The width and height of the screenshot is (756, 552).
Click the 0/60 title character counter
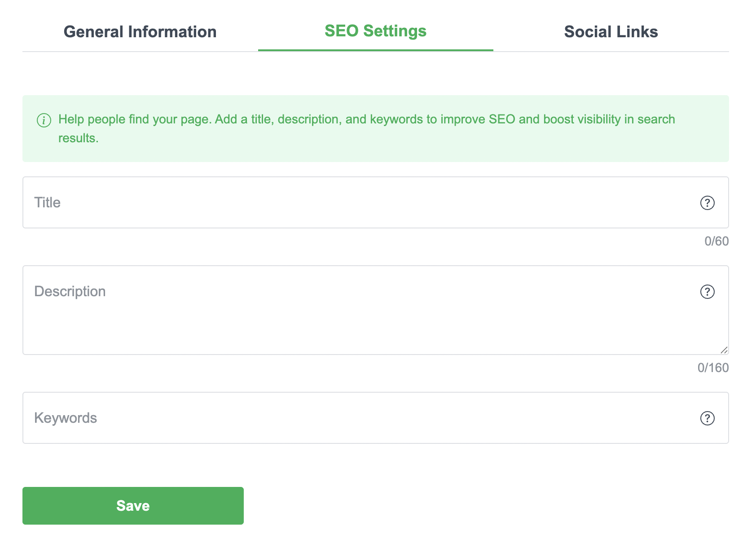pyautogui.click(x=716, y=241)
